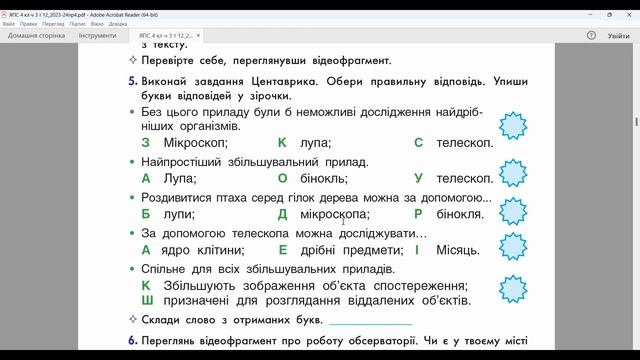Click the line Спільне для всіх збільшувальних приладів

click(x=268, y=269)
